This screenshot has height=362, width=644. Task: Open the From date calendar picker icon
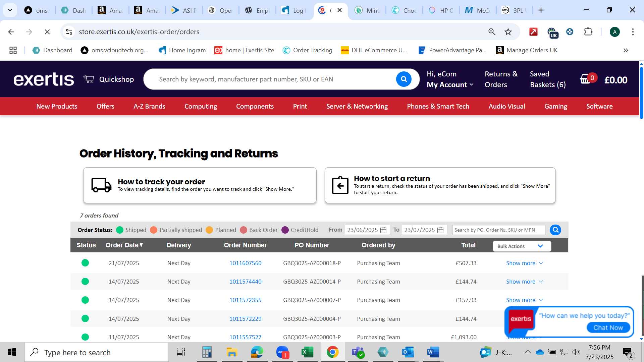(x=383, y=230)
